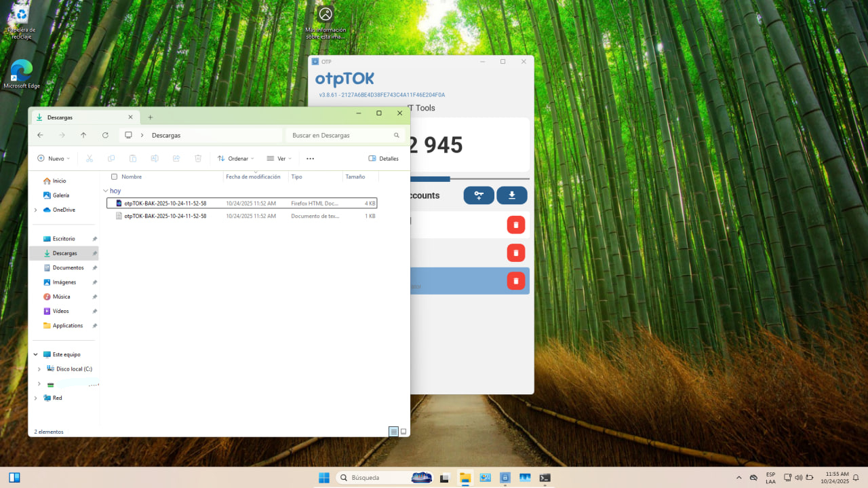Viewport: 868px width, 488px height.
Task: Collapse the 'hoy' file group
Action: 105,191
